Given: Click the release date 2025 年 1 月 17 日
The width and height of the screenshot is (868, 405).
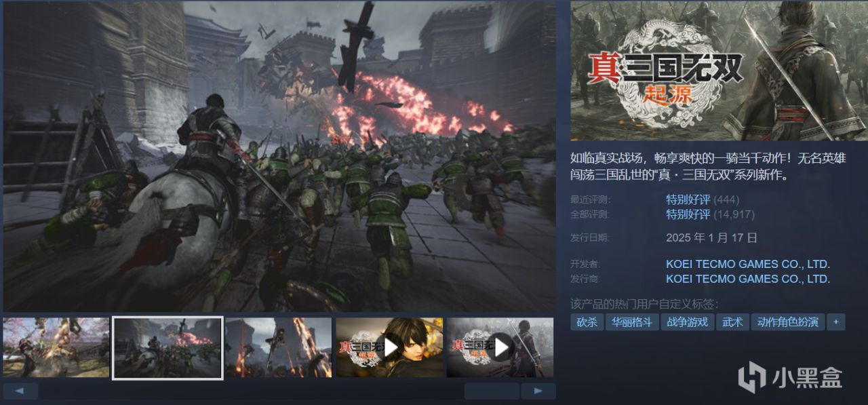Looking at the screenshot, I should pos(711,237).
